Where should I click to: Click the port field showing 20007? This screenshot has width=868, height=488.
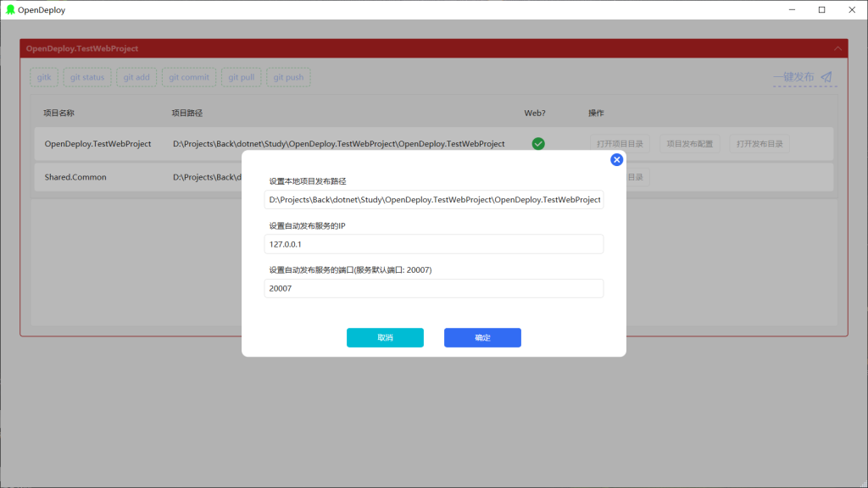pyautogui.click(x=434, y=288)
